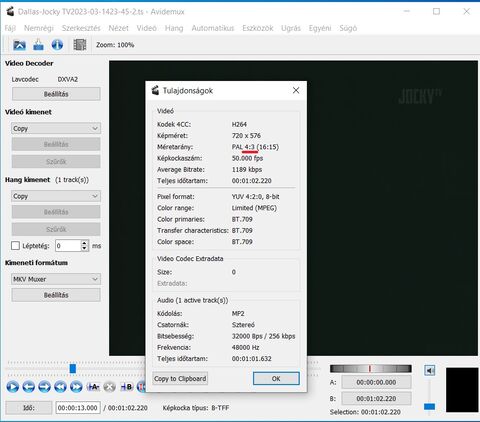Viewport: 480px width, 422px height.
Task: Click Beállítás under Kimeneti formátum
Action: coord(56,295)
